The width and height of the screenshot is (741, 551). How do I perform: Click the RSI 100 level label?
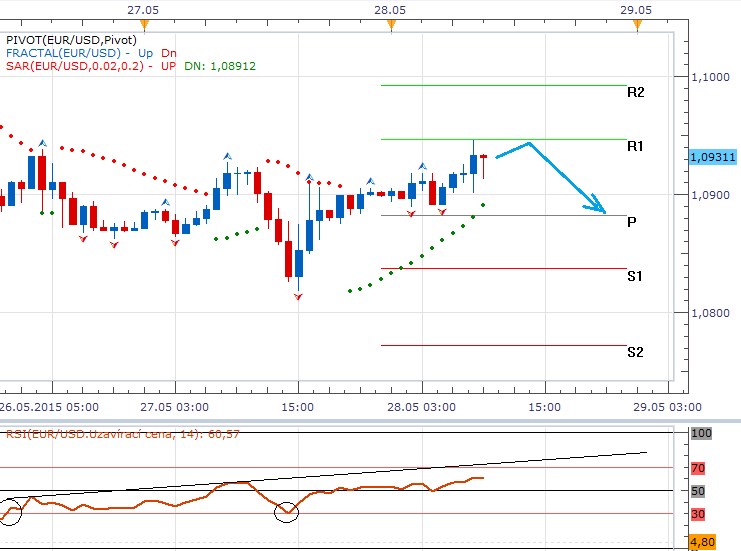(x=701, y=433)
